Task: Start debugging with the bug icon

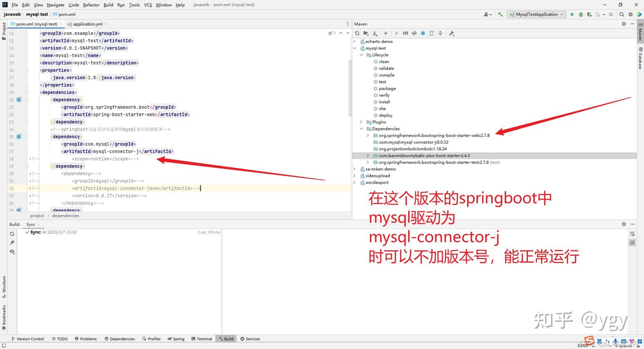Action: 580,14
